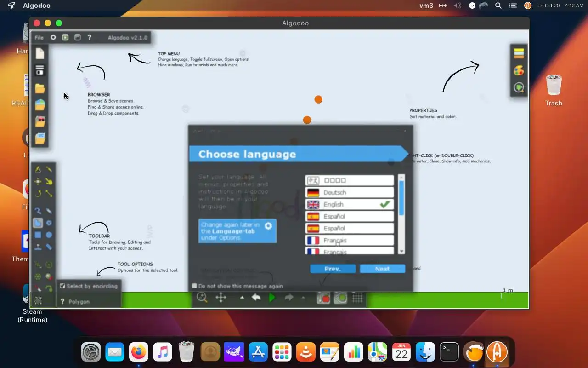Click the green magnifier icon in right panel
This screenshot has width=588, height=368.
[x=519, y=87]
